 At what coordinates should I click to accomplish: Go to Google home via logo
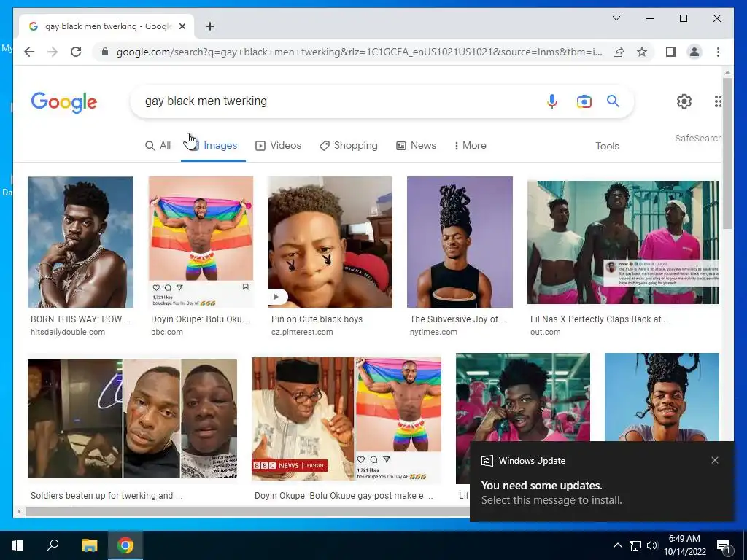[x=64, y=102]
